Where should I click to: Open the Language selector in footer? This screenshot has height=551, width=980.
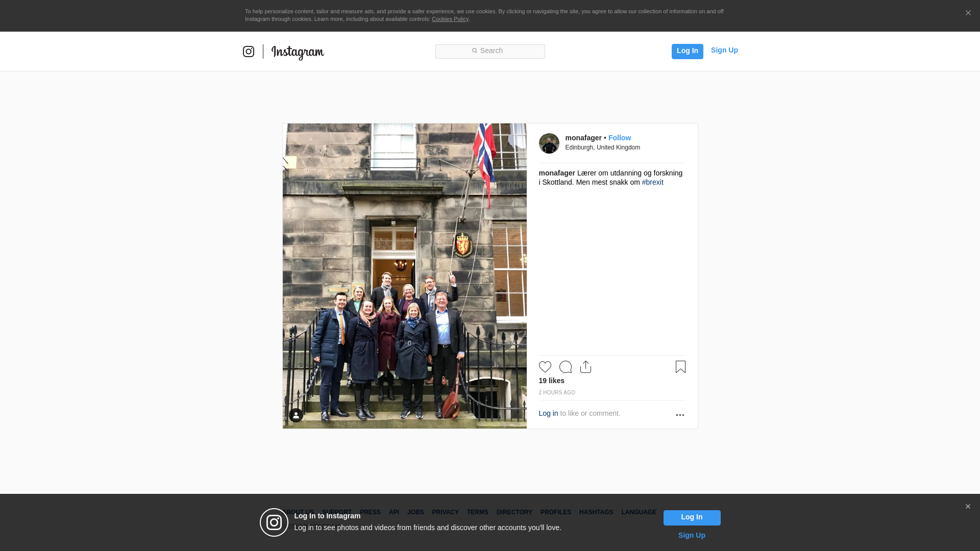639,512
